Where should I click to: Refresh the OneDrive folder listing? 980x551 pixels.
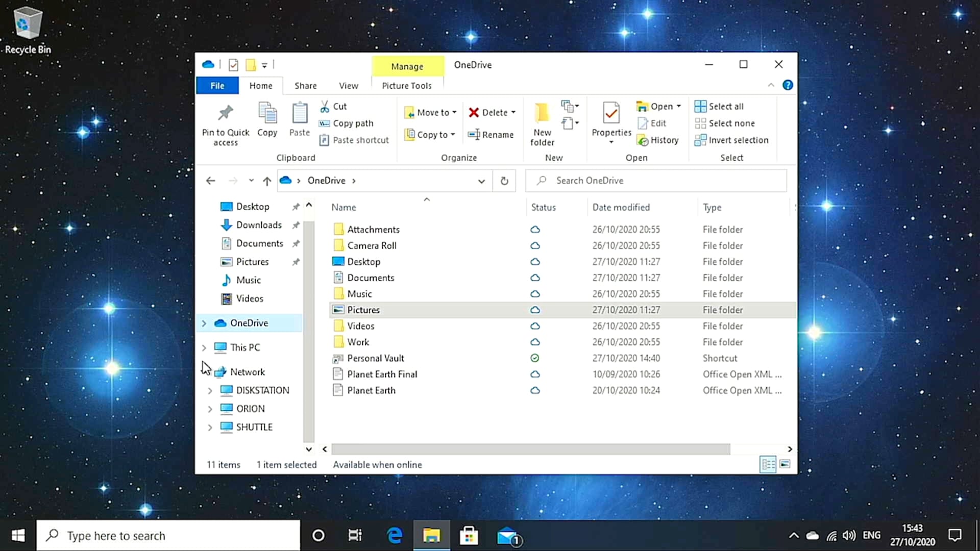tap(504, 181)
